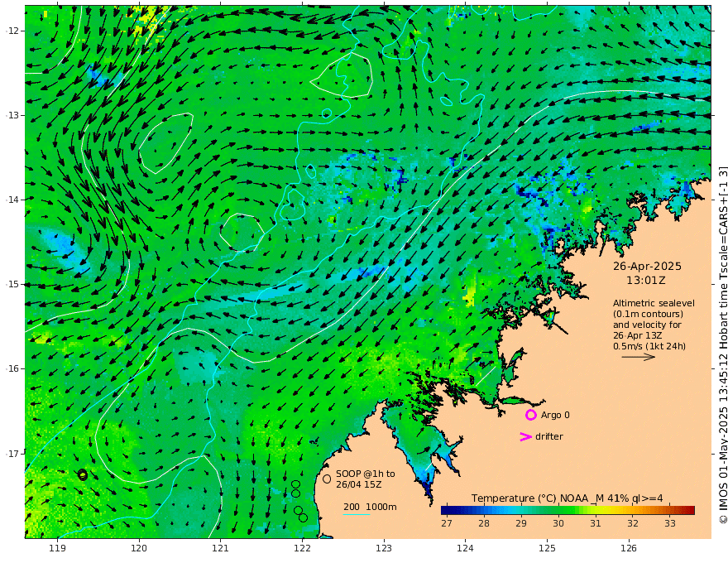
Task: Click the '13:01Z' time label
Action: (x=646, y=280)
